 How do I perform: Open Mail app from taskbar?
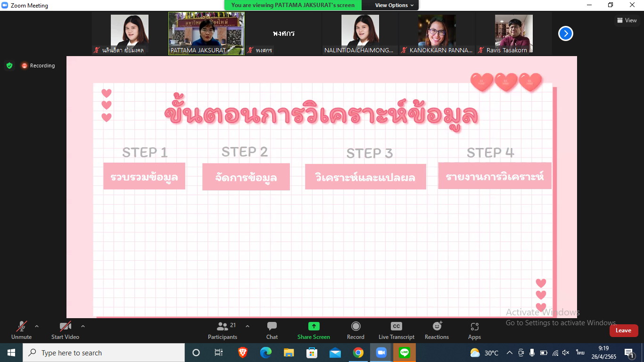pyautogui.click(x=335, y=353)
